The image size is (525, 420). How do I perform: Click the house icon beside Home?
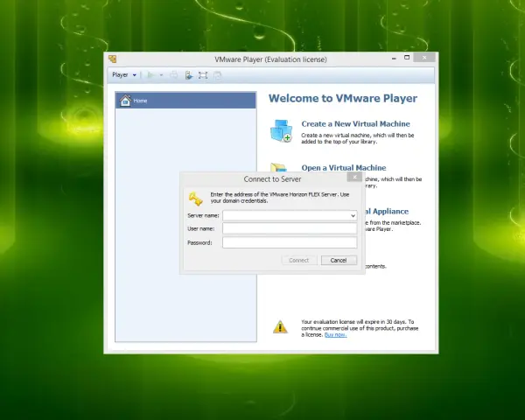(x=125, y=101)
